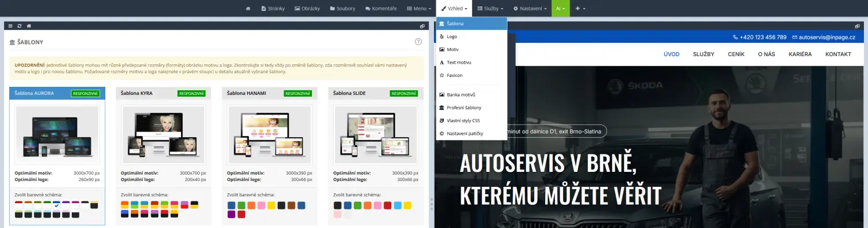Open the green AI dropdown
The width and height of the screenshot is (868, 228).
tap(561, 9)
